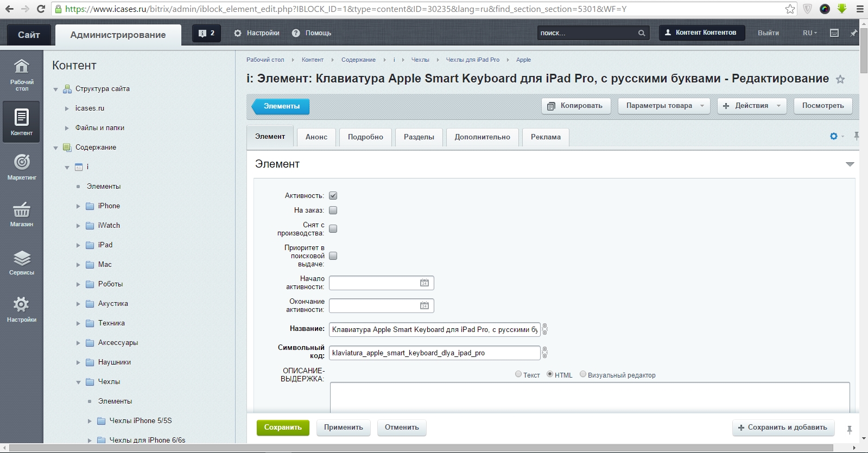The image size is (868, 453).
Task: Switch to the Анонс tab
Action: click(x=316, y=137)
